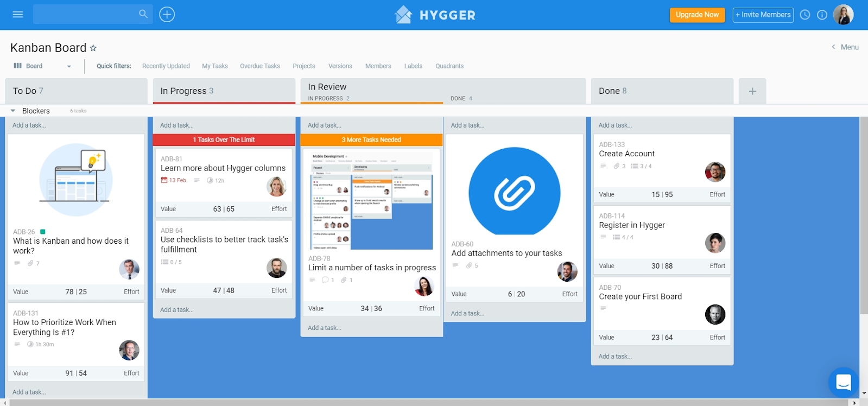Viewport: 868px width, 406px height.
Task: Expand the side Menu panel
Action: 845,47
